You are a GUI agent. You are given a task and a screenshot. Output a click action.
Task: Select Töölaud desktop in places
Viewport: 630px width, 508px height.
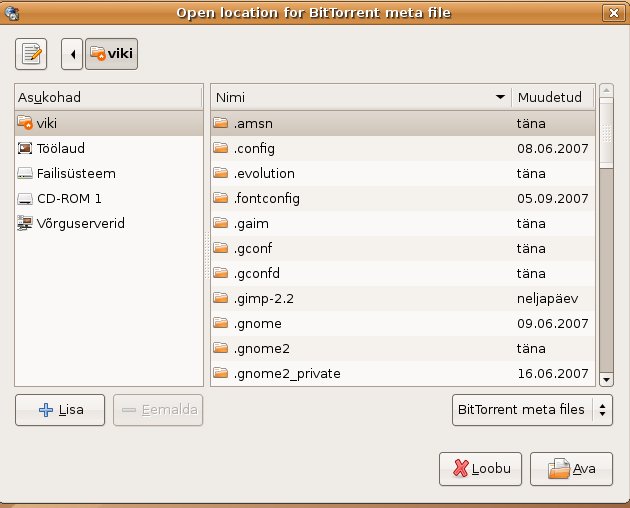[x=60, y=148]
